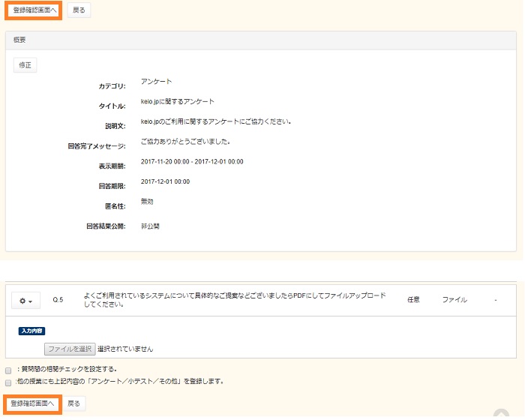Click bottom 登録確認画面へ button
525x420 pixels.
coord(33,403)
